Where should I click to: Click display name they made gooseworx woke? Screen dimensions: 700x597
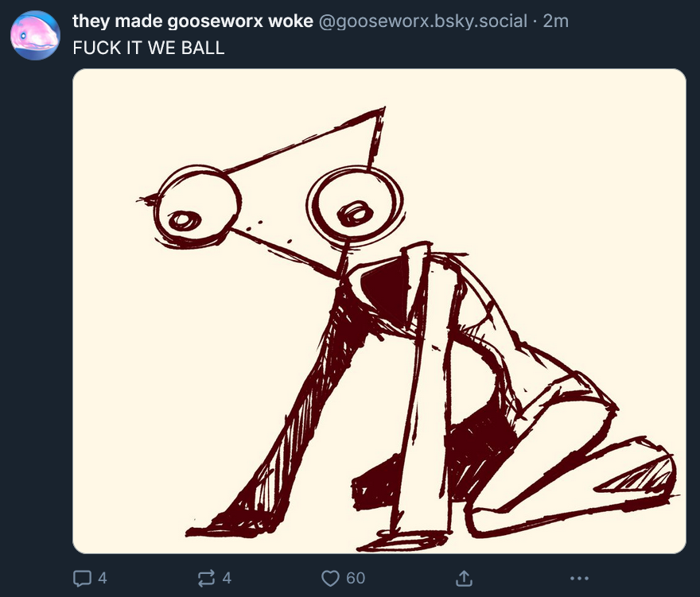click(192, 21)
